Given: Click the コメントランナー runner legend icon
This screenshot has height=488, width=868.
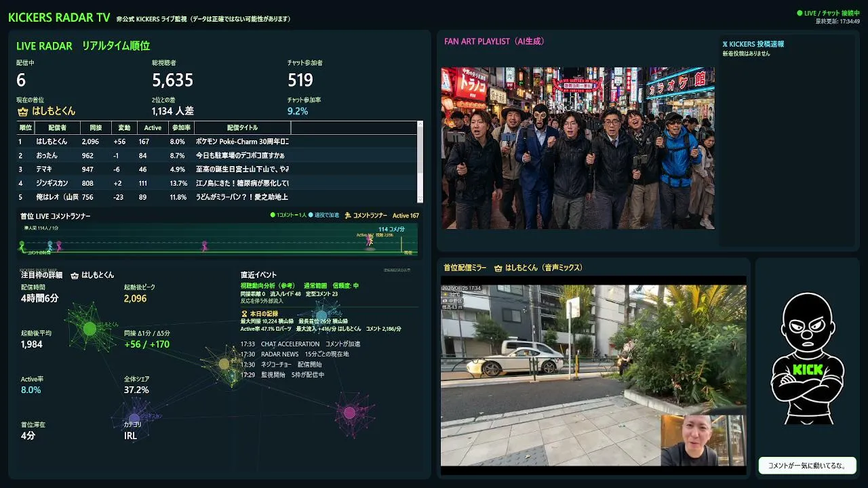Looking at the screenshot, I should pos(348,216).
